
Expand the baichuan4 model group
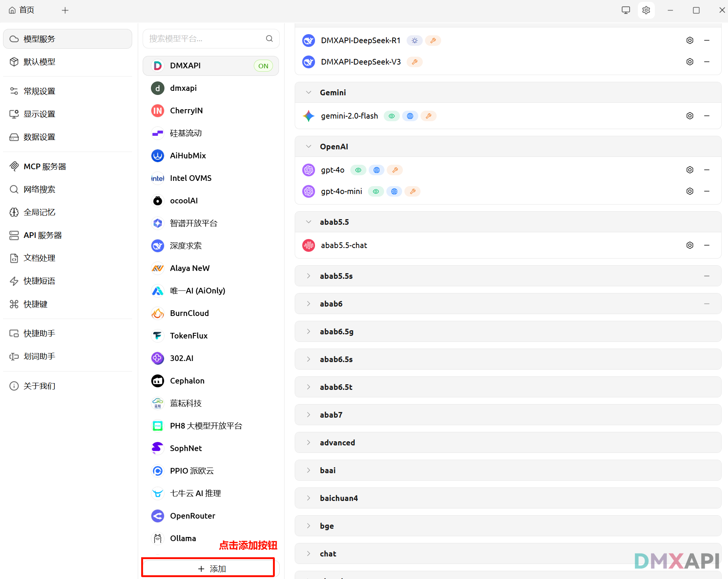point(309,498)
